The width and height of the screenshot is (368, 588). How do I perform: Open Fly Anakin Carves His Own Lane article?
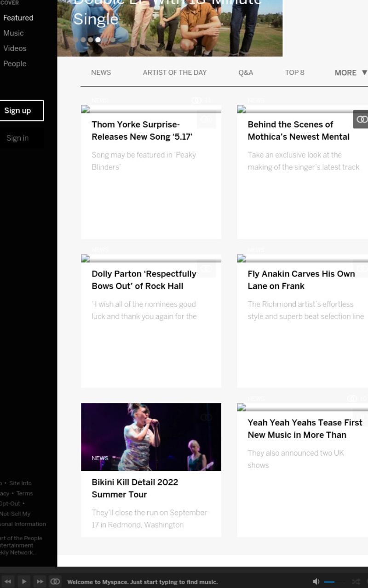point(301,280)
